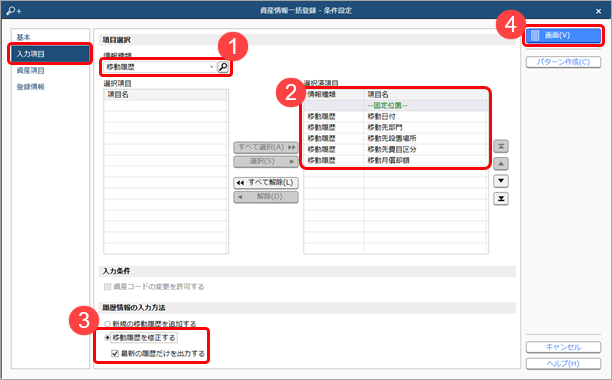Click the --固定位置-- row

tap(395, 105)
